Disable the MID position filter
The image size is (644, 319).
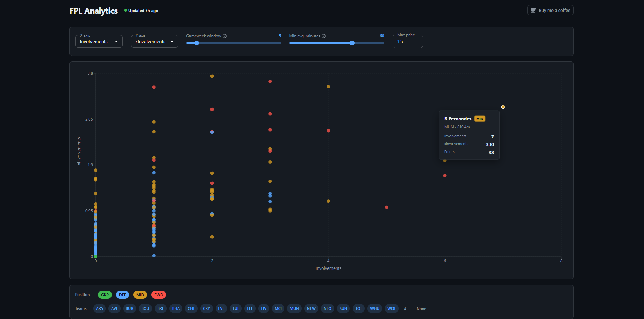140,295
